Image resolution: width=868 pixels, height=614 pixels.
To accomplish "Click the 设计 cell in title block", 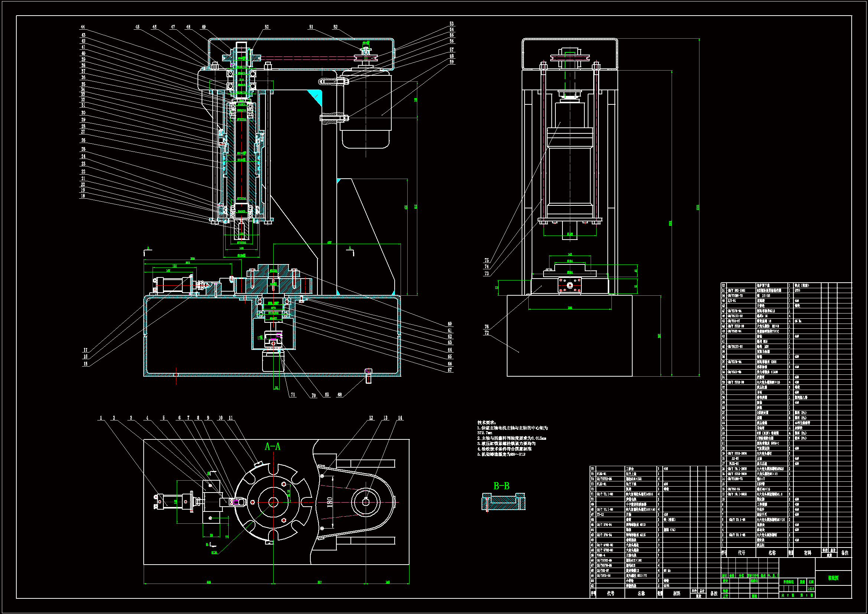I will tap(725, 580).
